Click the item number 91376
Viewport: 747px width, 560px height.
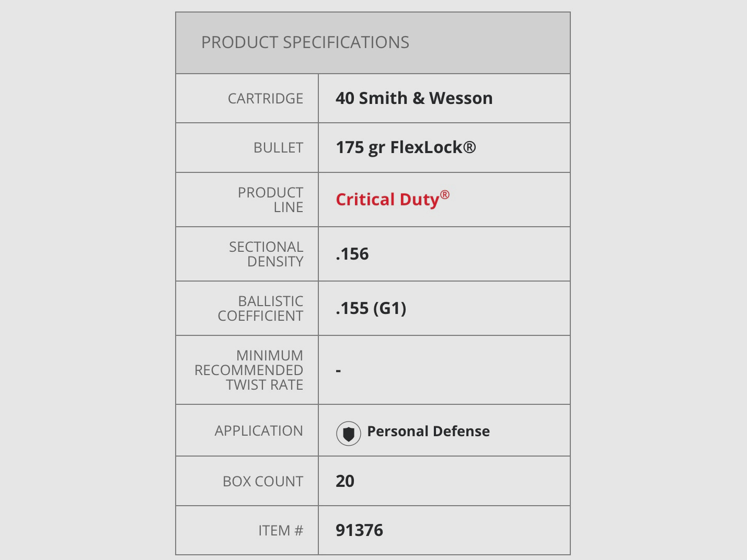pos(359,530)
